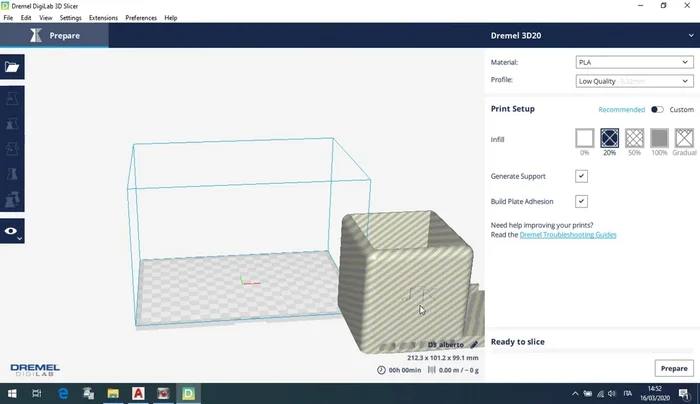This screenshot has height=404, width=700.
Task: Select the 20% infill icon
Action: coord(610,138)
